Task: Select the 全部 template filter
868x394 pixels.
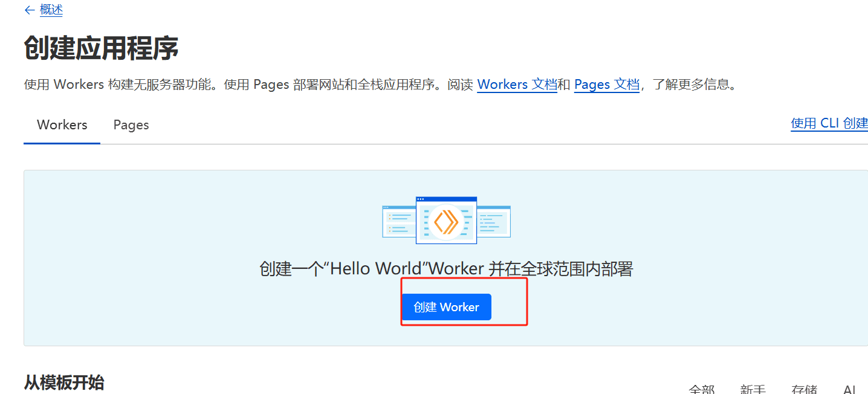Action: pyautogui.click(x=701, y=389)
